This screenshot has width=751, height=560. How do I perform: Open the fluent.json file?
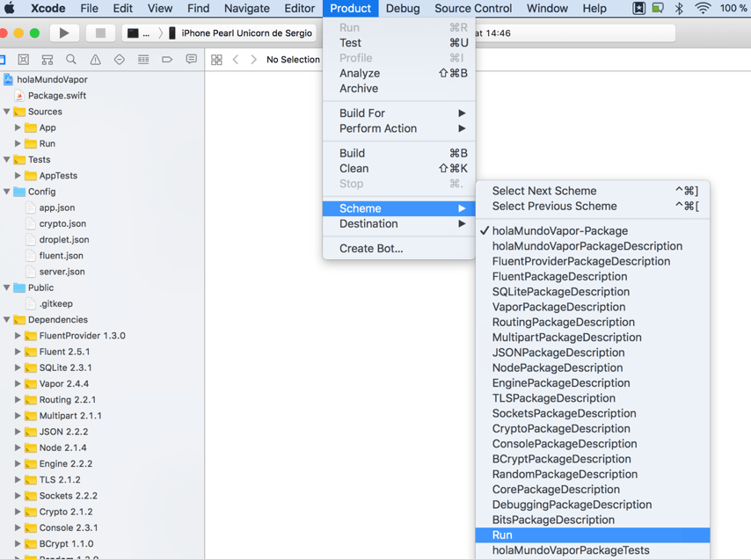(x=62, y=256)
